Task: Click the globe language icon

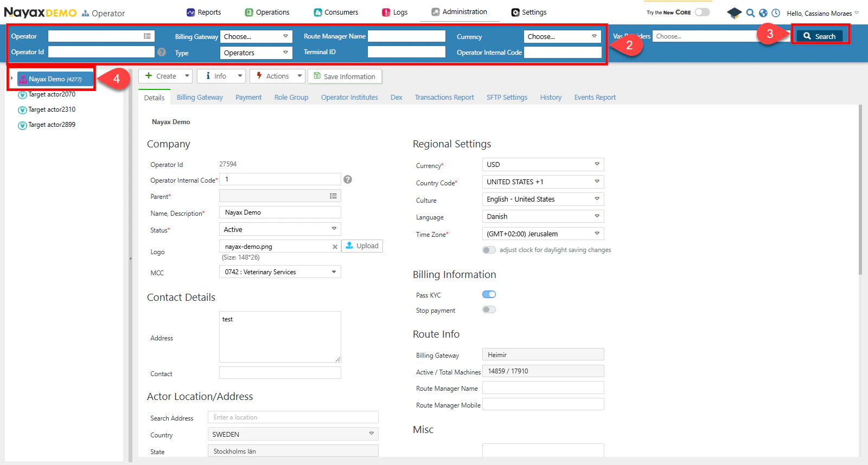Action: click(x=763, y=12)
